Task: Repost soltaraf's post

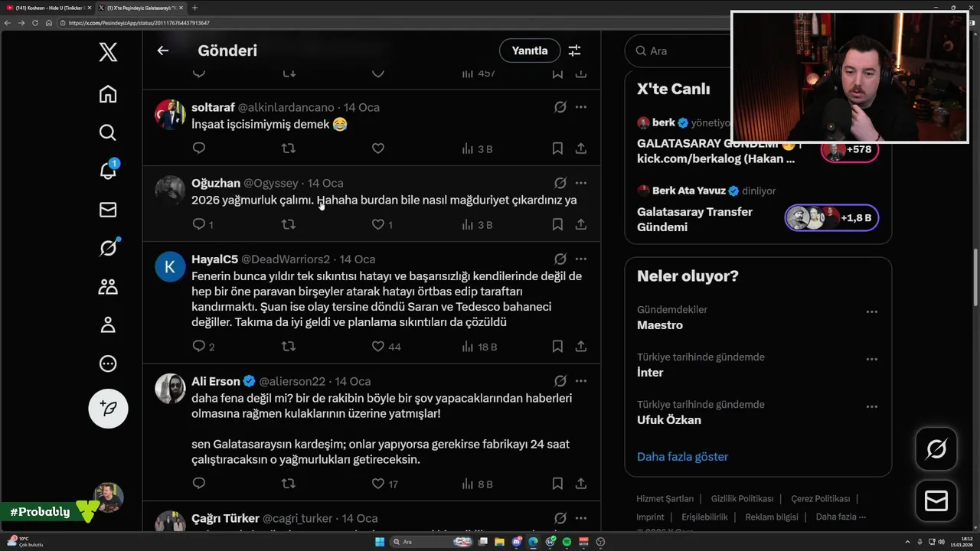Action: pos(289,148)
